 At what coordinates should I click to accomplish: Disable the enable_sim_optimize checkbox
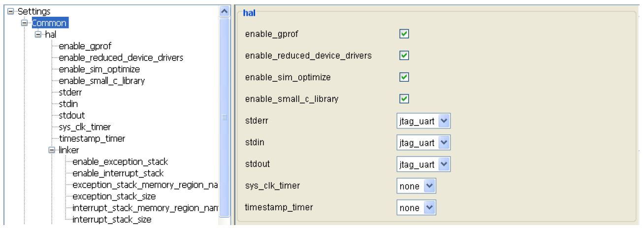click(x=404, y=77)
